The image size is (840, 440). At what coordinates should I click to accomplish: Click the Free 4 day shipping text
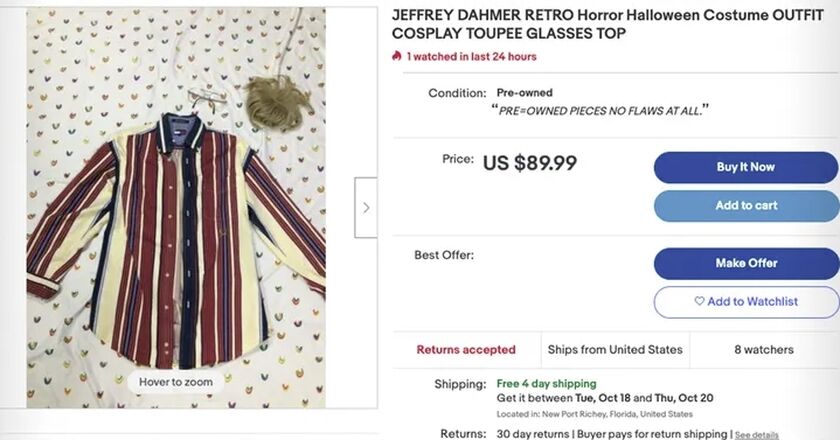coord(546,384)
